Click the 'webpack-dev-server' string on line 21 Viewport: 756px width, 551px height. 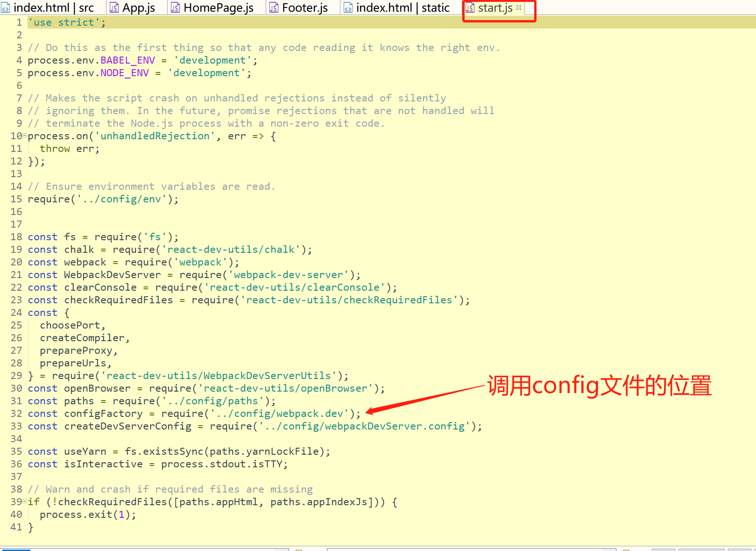289,274
